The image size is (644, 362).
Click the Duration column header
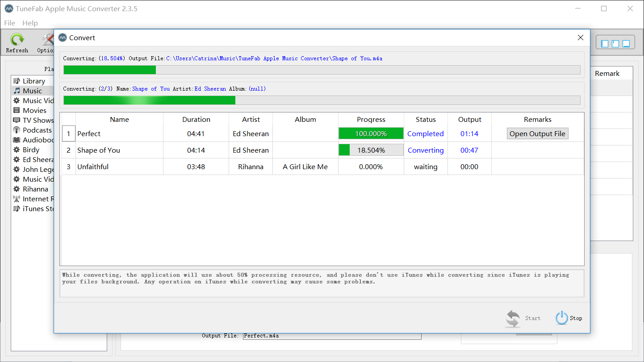(196, 120)
